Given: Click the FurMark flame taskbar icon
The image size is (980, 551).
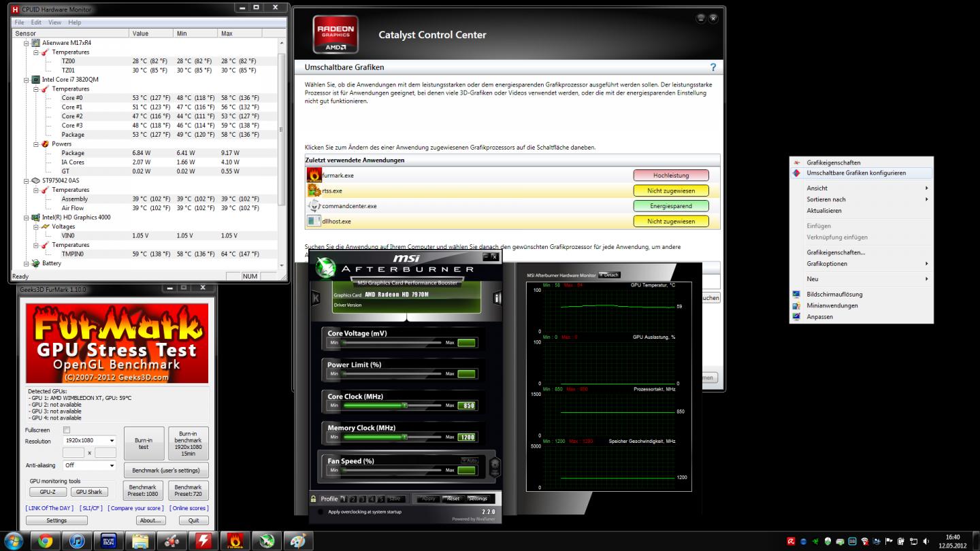Looking at the screenshot, I should 235,541.
